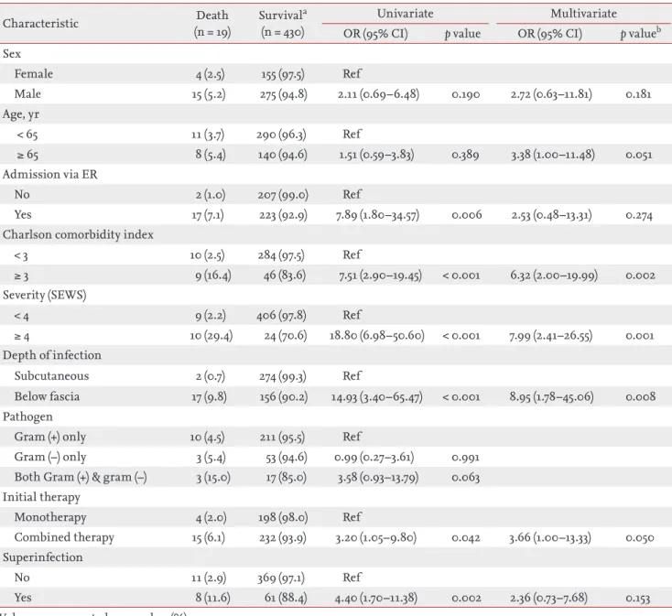
Task: Select multivariate OR 2.72 (0.63–11.81)
Action: tap(551, 94)
